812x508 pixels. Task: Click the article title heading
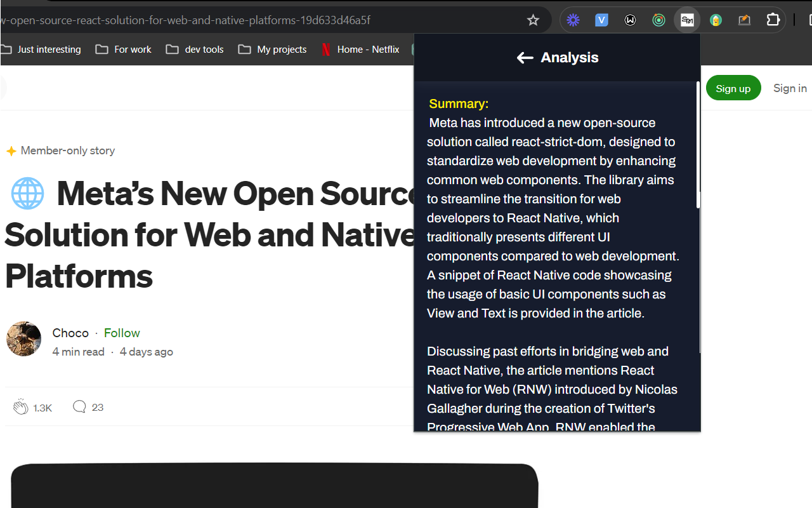click(209, 235)
